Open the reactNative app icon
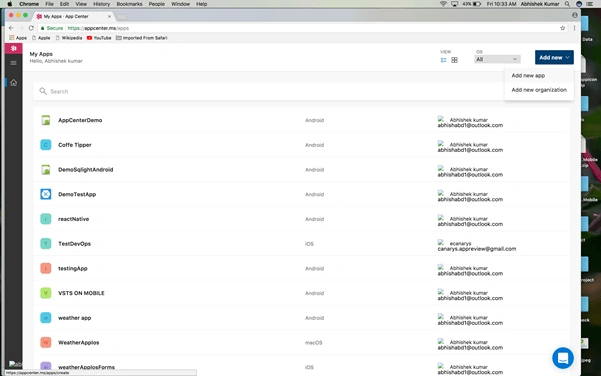Screen dimensions: 601x376 pyautogui.click(x=46, y=219)
